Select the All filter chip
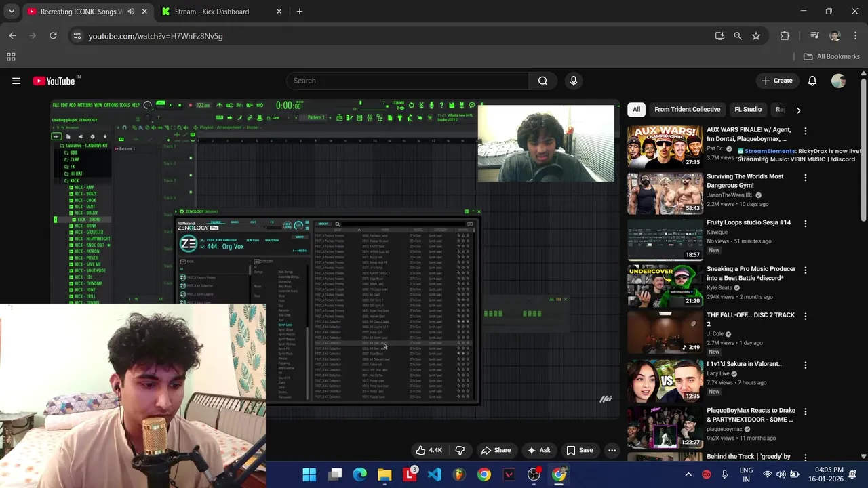The image size is (868, 488). (636, 109)
